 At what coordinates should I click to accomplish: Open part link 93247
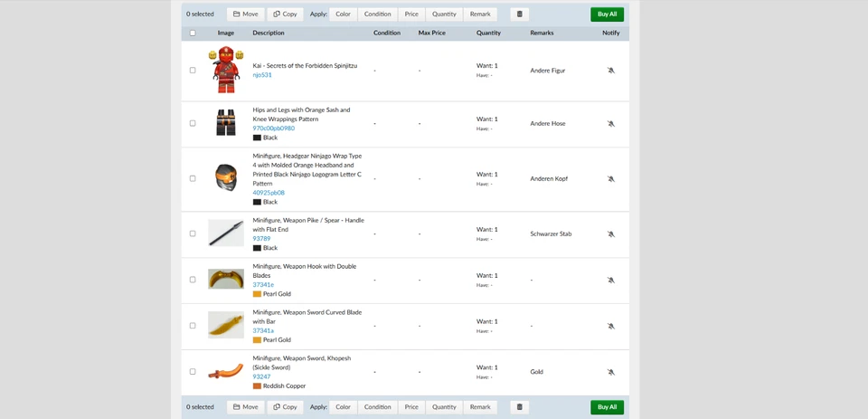point(262,376)
